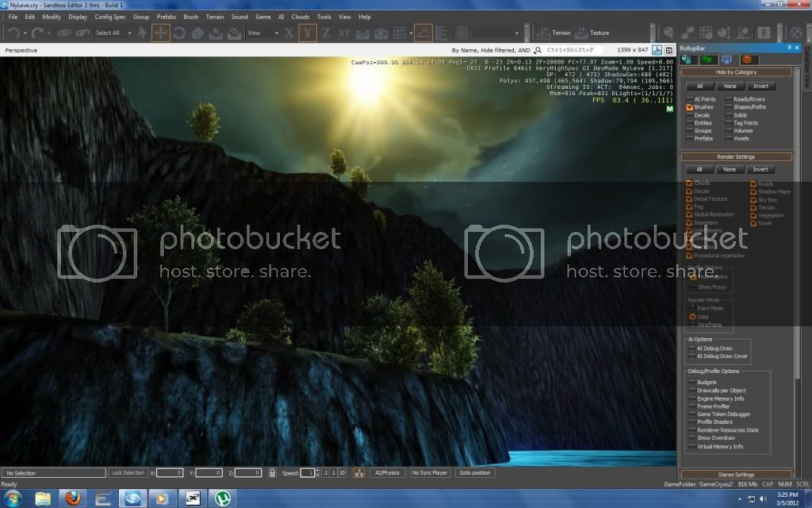
Task: Uncheck the Brushes hide category checkbox
Action: click(x=690, y=107)
